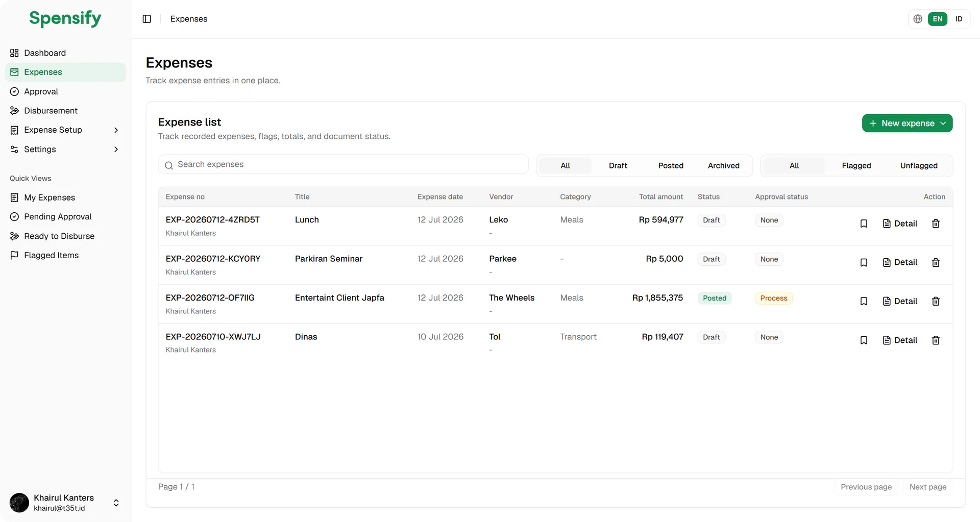Open Detail for Entertaint Client Japfa
Screen dimensions: 980x522
click(900, 301)
